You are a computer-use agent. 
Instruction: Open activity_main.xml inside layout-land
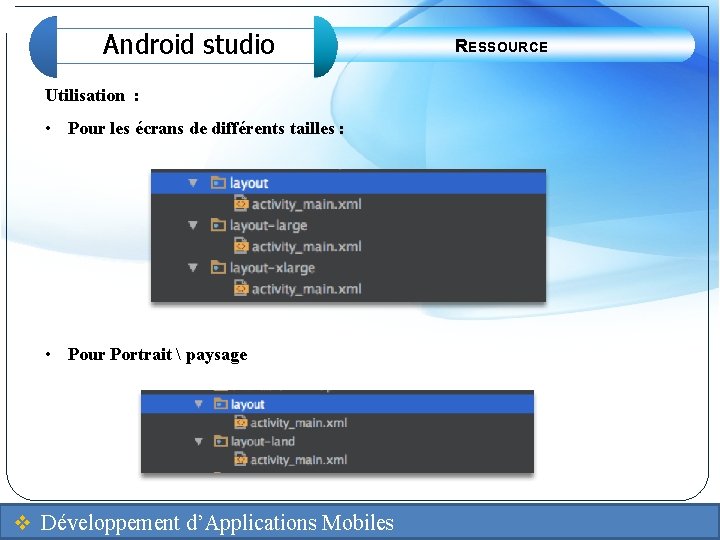299,460
